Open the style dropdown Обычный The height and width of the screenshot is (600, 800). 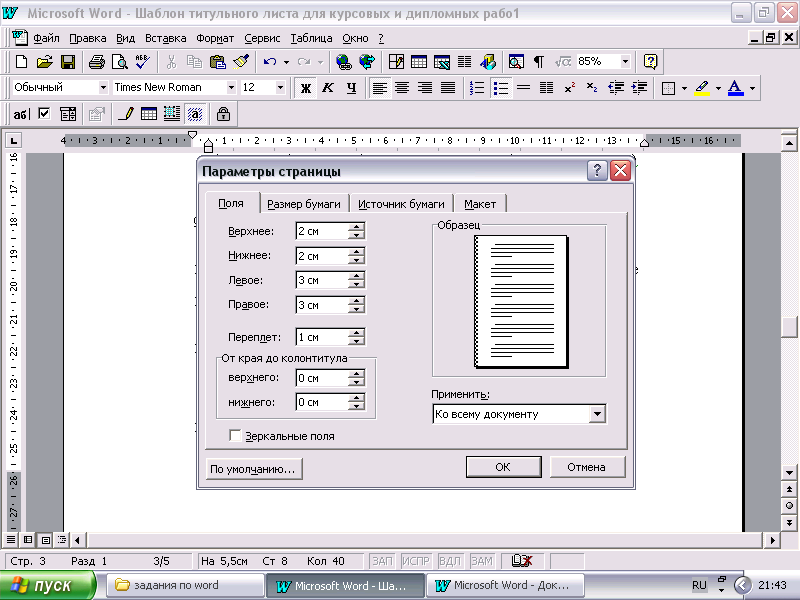coord(103,88)
